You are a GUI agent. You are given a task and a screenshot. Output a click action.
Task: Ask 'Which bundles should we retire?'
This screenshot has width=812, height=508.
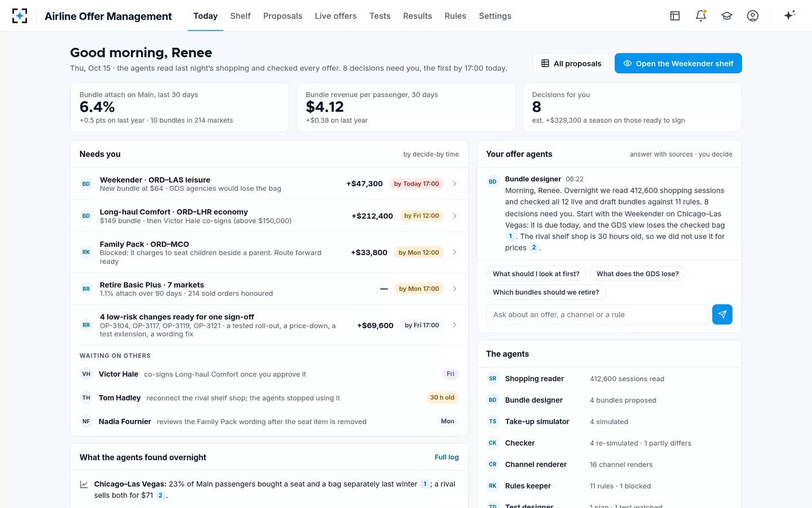pyautogui.click(x=546, y=292)
